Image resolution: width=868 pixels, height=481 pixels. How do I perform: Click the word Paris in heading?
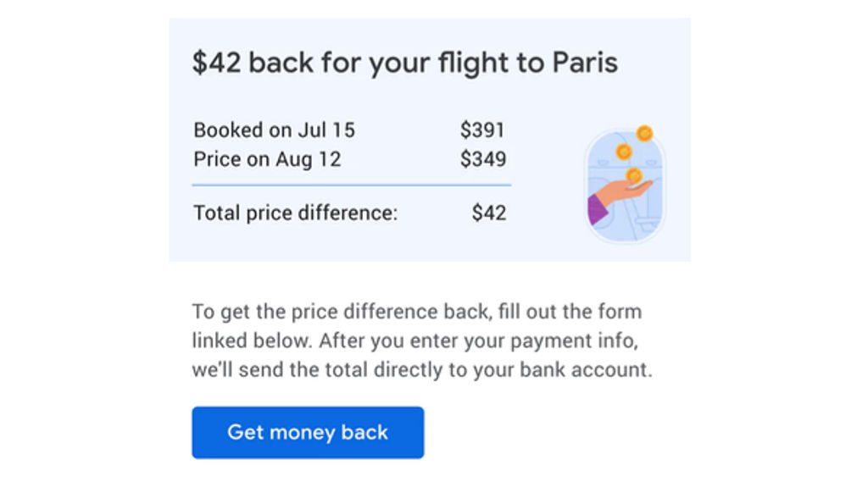[585, 62]
